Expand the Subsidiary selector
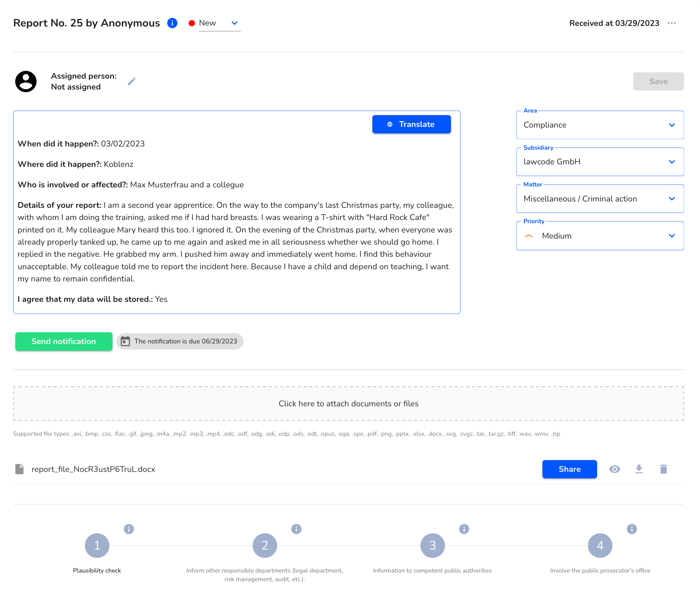The image size is (700, 598). [672, 161]
